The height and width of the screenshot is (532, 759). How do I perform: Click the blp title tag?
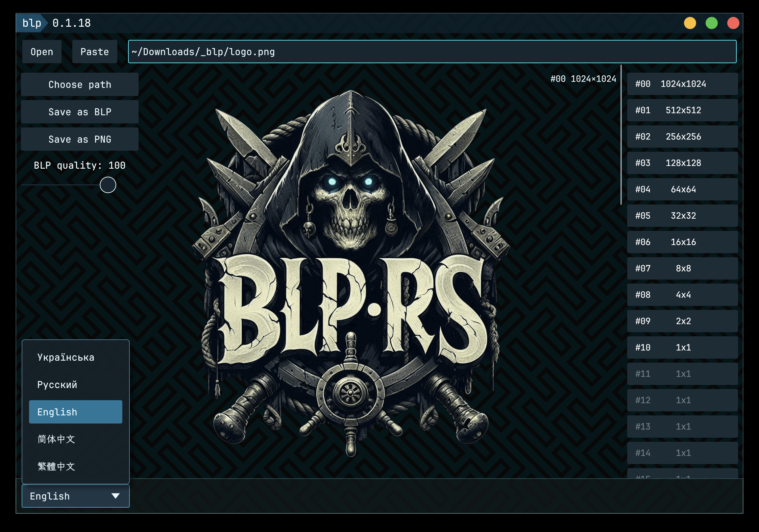[32, 23]
